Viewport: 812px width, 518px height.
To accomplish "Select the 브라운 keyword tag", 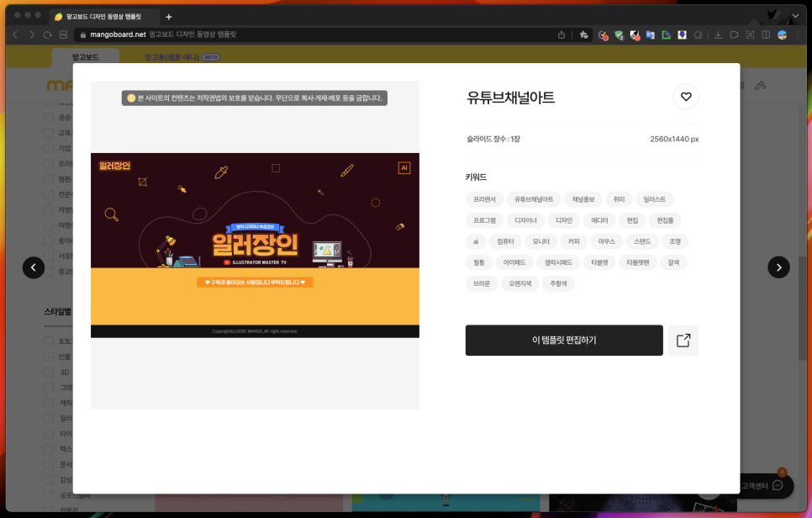I will (482, 284).
